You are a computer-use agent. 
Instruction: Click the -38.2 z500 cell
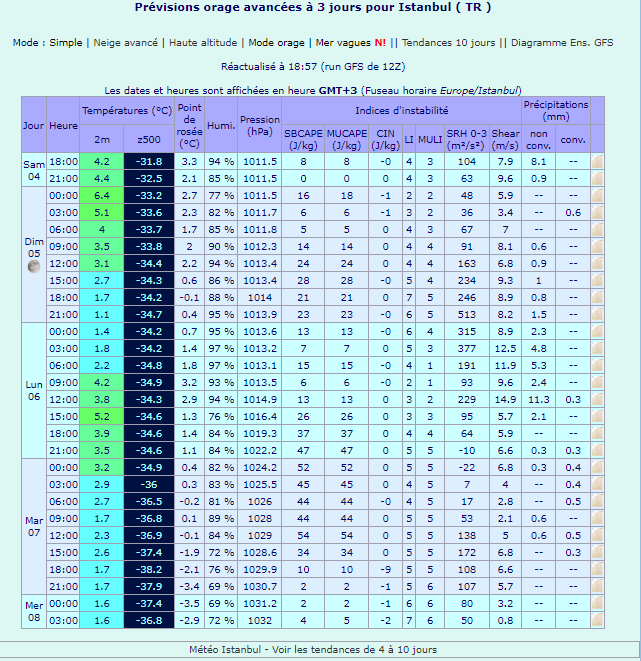point(149,570)
